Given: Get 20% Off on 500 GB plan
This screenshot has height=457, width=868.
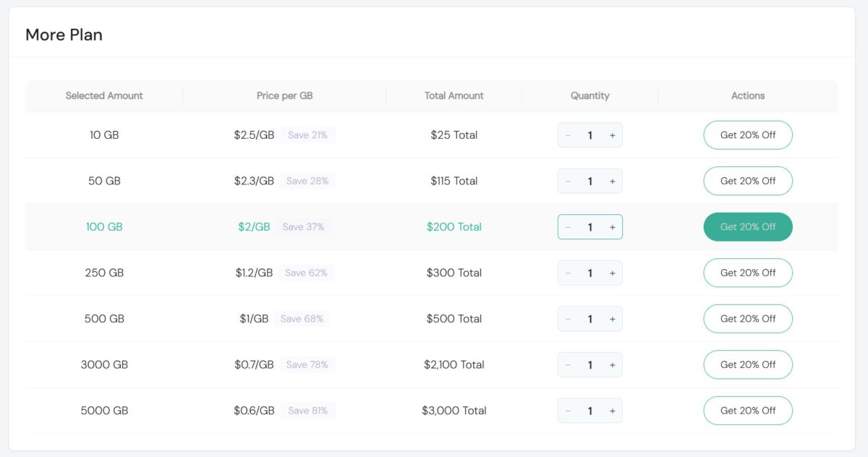Looking at the screenshot, I should click(748, 319).
